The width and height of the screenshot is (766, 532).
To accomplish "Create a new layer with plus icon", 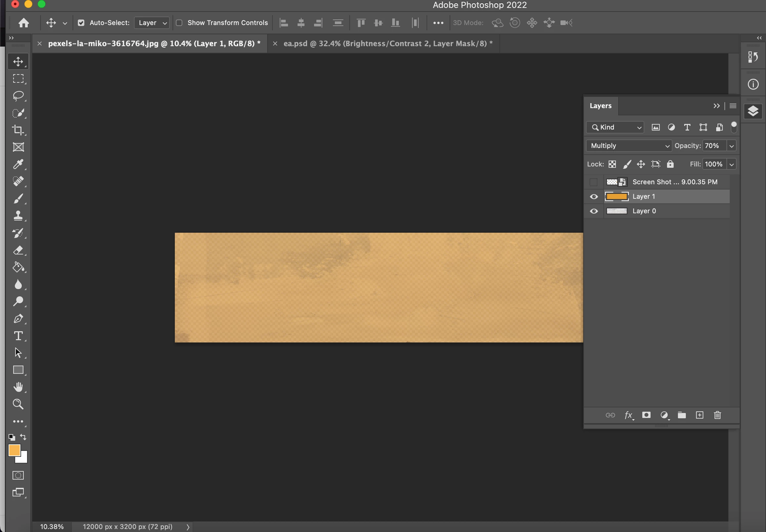I will 700,415.
